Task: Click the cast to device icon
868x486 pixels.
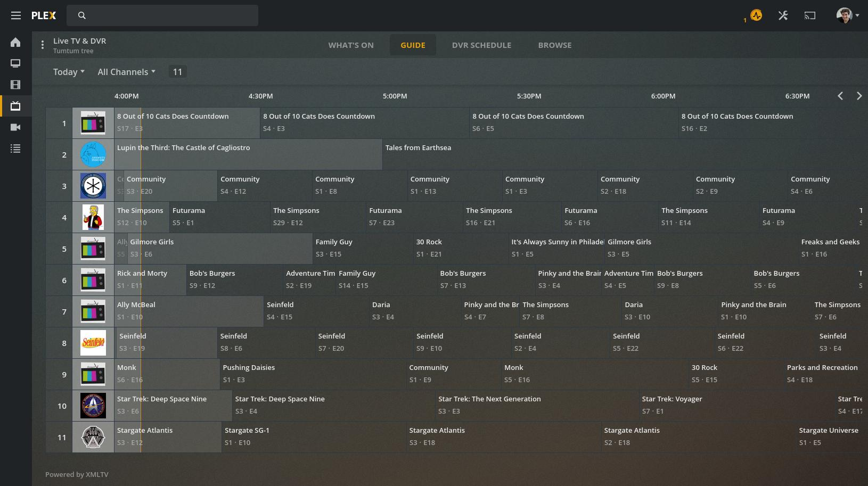Action: point(810,15)
